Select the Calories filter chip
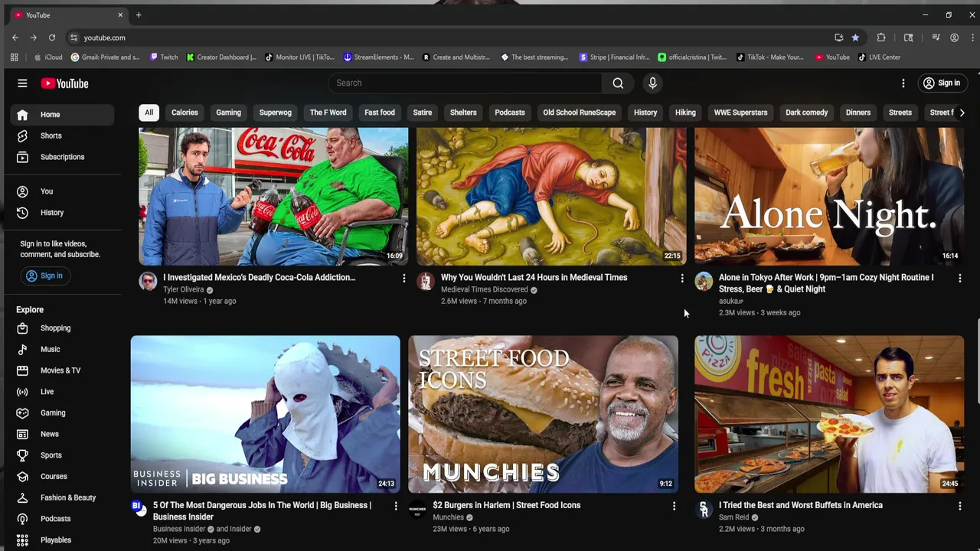980x551 pixels. [x=185, y=112]
